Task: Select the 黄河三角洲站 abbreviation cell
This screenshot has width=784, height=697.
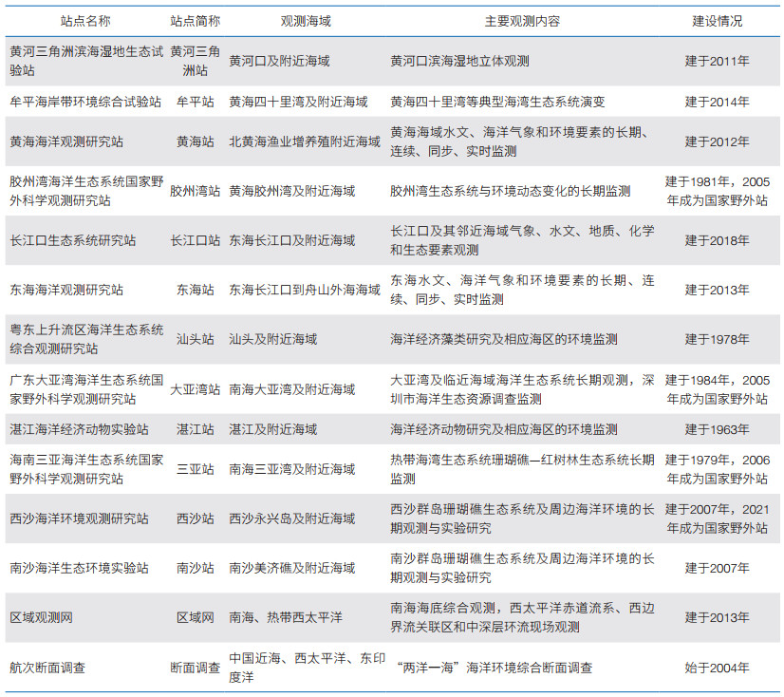Action: pos(195,61)
